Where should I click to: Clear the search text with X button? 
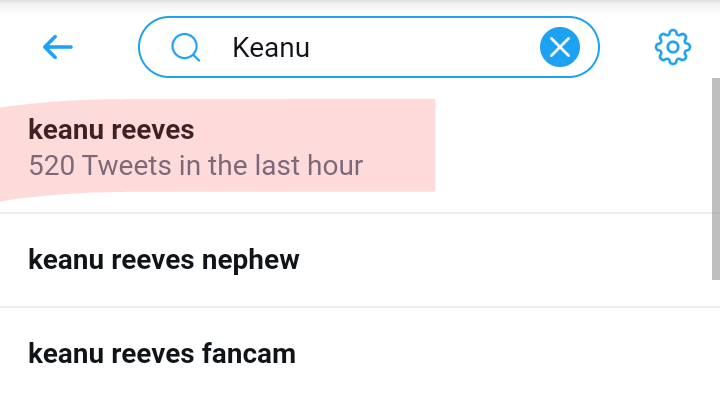(560, 47)
